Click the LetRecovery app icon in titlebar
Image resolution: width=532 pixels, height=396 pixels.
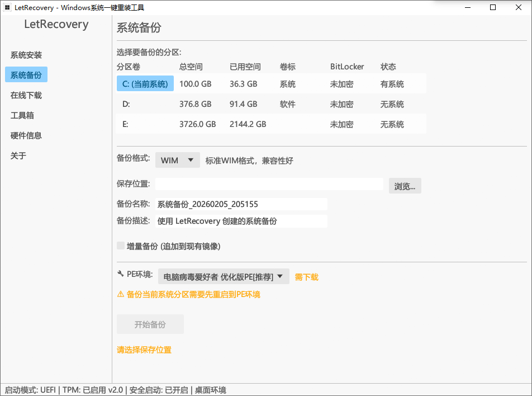coord(8,7)
